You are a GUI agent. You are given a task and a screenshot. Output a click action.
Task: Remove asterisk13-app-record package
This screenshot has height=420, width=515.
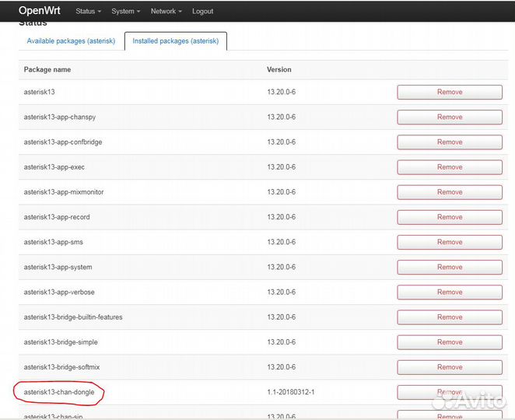coord(450,217)
